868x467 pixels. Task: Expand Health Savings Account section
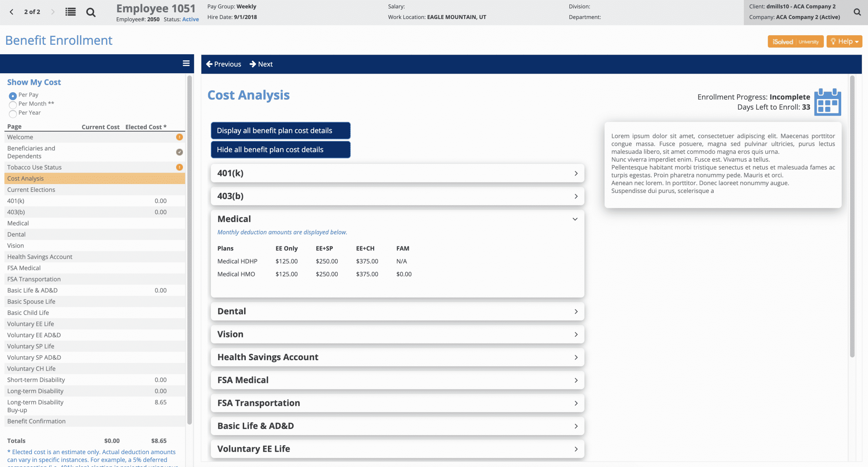[x=397, y=357]
